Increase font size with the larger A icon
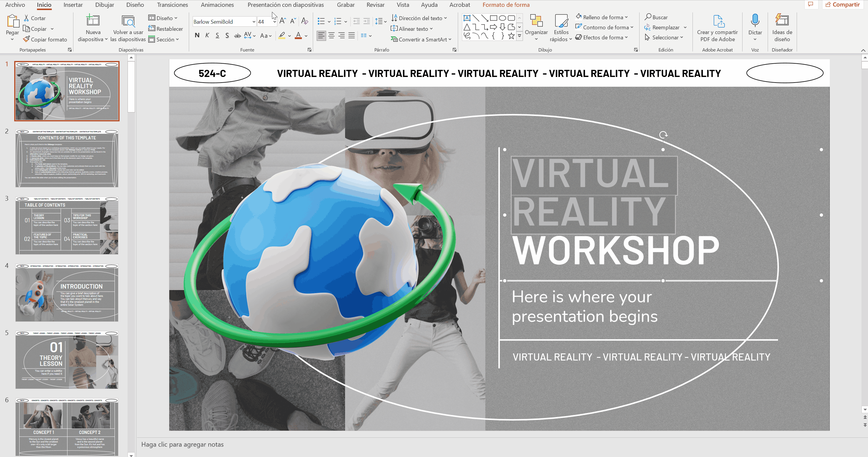 pyautogui.click(x=283, y=21)
